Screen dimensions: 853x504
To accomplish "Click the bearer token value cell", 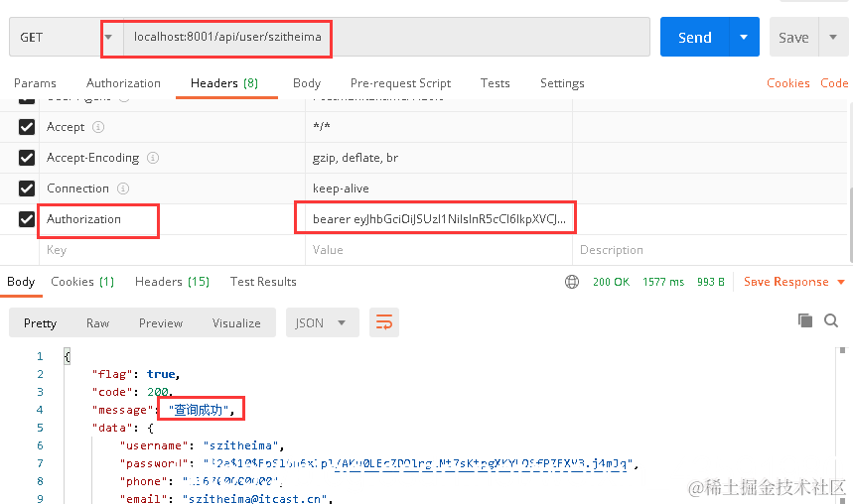I will 439,219.
